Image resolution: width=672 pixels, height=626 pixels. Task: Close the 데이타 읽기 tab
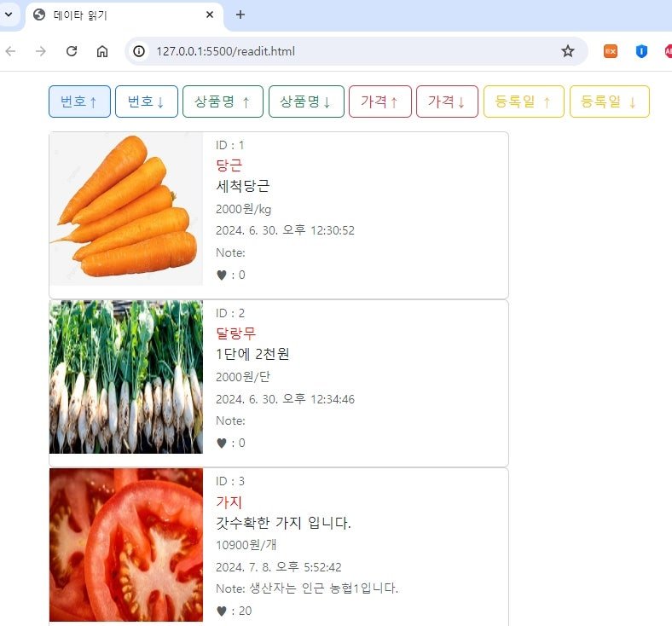pos(210,14)
